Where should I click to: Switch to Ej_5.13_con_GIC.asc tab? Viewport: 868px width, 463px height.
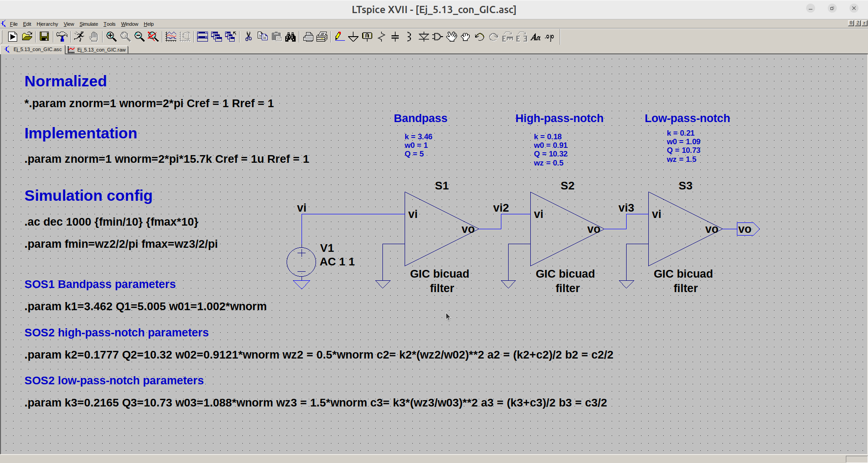[x=33, y=49]
